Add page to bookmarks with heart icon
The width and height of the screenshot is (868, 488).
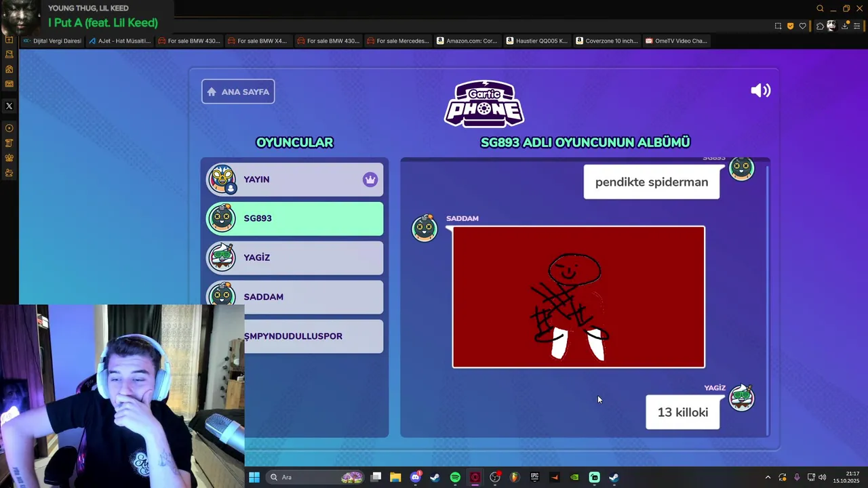point(802,26)
